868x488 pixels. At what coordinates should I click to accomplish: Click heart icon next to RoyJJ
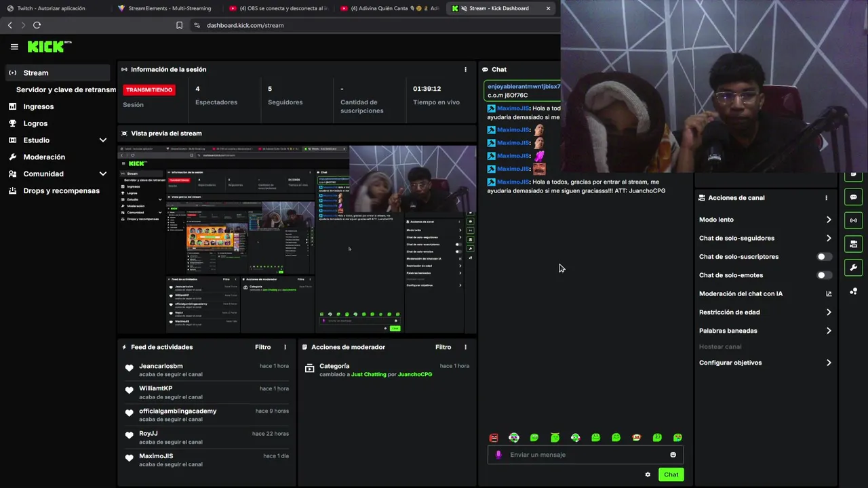tap(129, 436)
